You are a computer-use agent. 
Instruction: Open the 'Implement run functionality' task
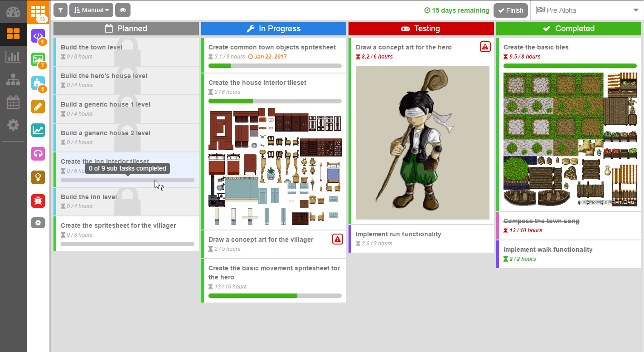point(398,235)
